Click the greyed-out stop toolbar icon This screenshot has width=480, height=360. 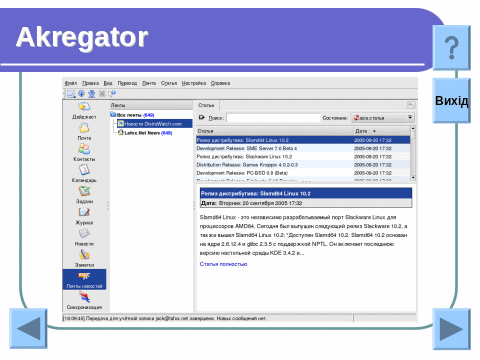point(102,94)
